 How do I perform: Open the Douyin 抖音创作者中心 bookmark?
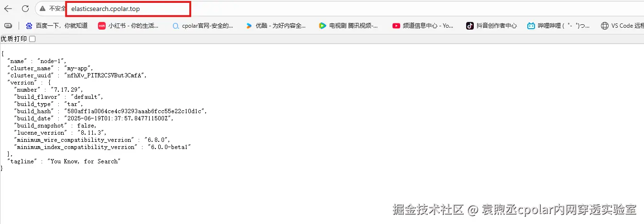[x=491, y=26]
